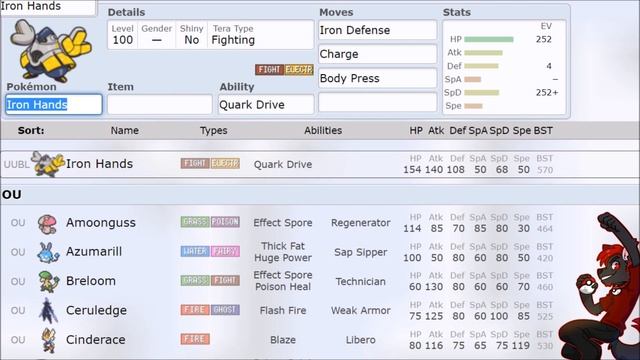Select Breloom from the OU list
Viewport: 640px width, 360px height.
tap(91, 281)
